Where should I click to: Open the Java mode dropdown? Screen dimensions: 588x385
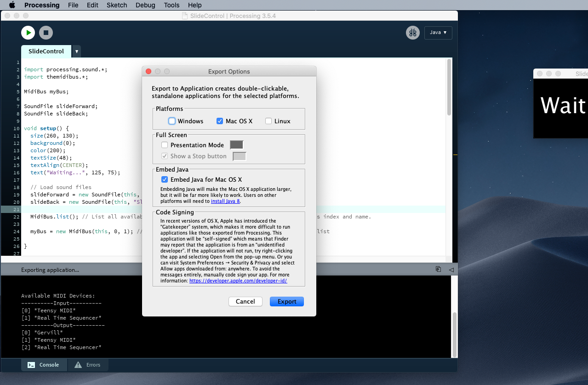(x=438, y=33)
